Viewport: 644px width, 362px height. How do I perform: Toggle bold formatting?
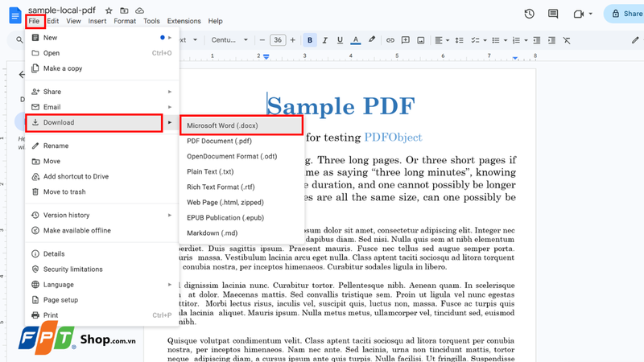pyautogui.click(x=310, y=40)
